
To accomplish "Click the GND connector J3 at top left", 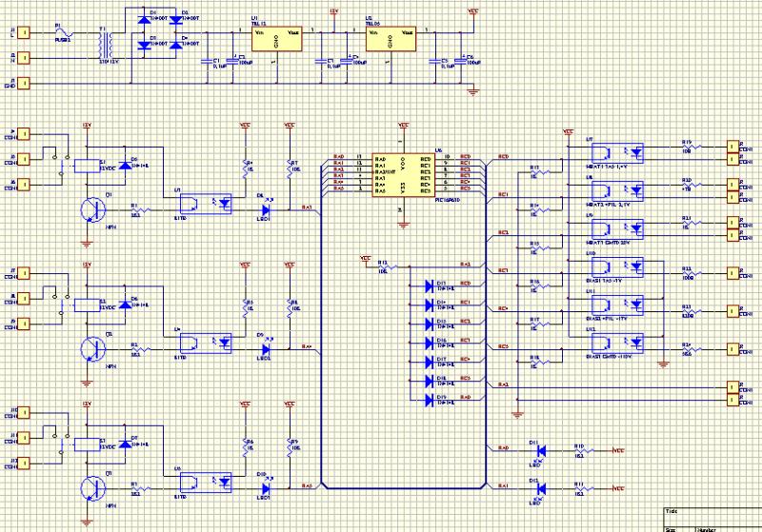I will pyautogui.click(x=25, y=83).
